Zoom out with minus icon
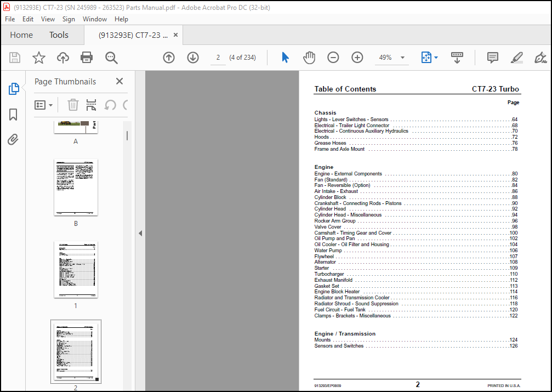The image size is (552, 392). tap(333, 58)
